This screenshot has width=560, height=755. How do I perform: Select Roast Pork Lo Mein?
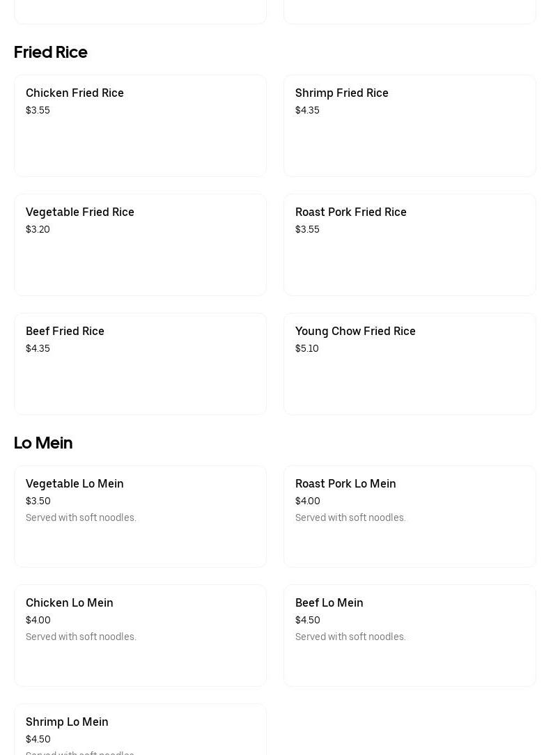click(x=410, y=516)
